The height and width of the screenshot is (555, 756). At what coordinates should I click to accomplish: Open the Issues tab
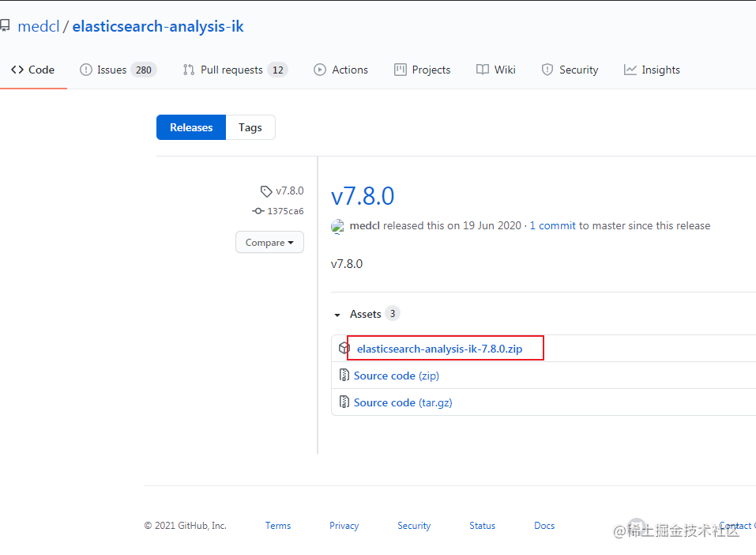point(118,70)
